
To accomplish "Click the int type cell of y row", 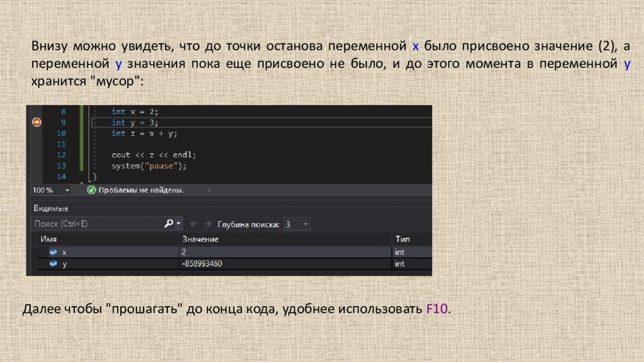I will tap(411, 263).
